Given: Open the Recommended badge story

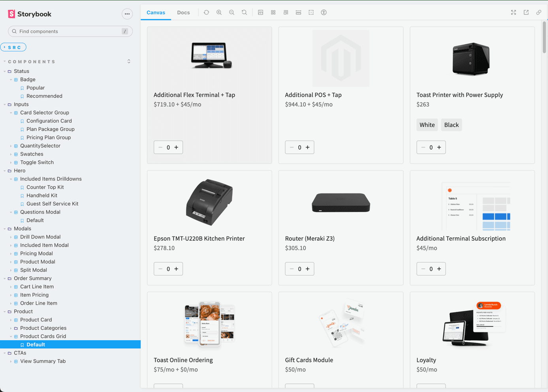Looking at the screenshot, I should (44, 96).
